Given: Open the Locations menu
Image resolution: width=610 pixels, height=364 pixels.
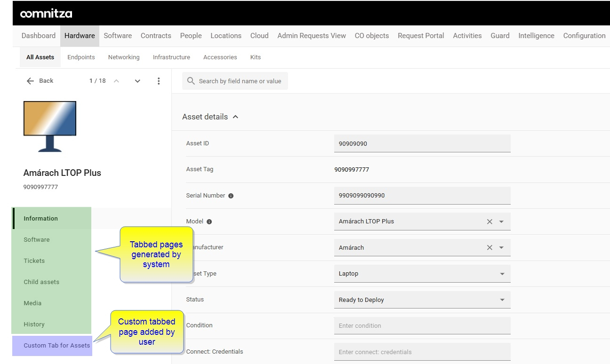Looking at the screenshot, I should pos(226,36).
